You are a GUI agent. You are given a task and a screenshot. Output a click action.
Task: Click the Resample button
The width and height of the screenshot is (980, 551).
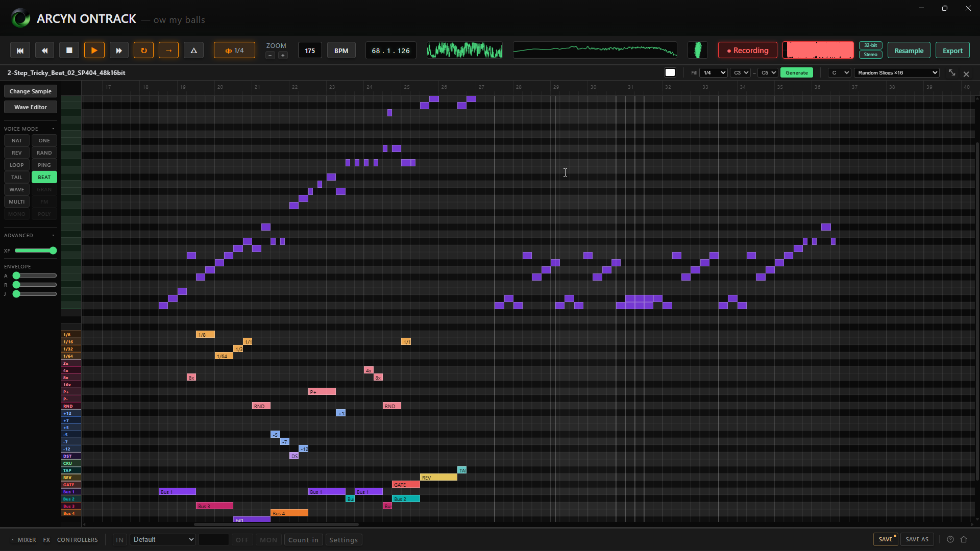click(x=909, y=51)
